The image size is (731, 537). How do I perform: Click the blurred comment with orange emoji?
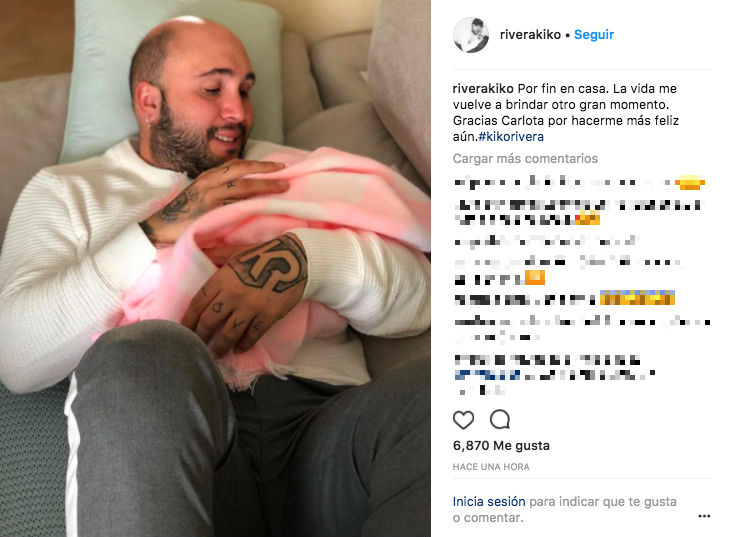[x=567, y=270]
